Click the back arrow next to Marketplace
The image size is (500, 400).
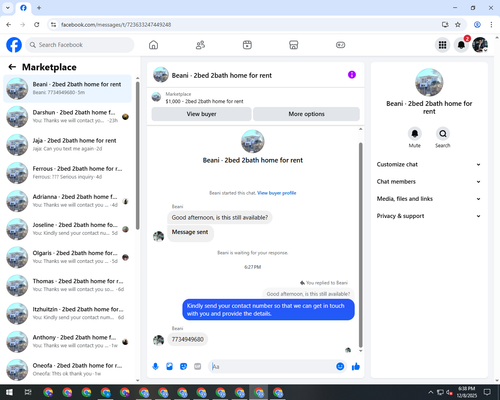(12, 67)
